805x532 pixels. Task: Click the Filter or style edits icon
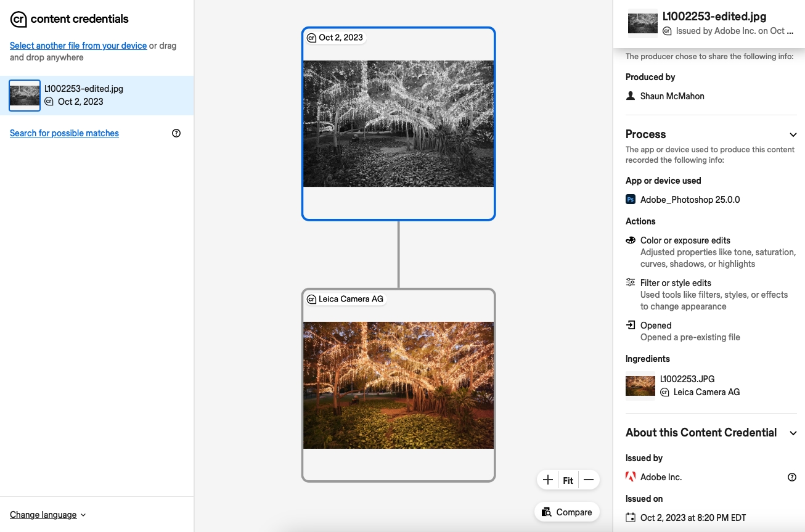[x=630, y=282]
